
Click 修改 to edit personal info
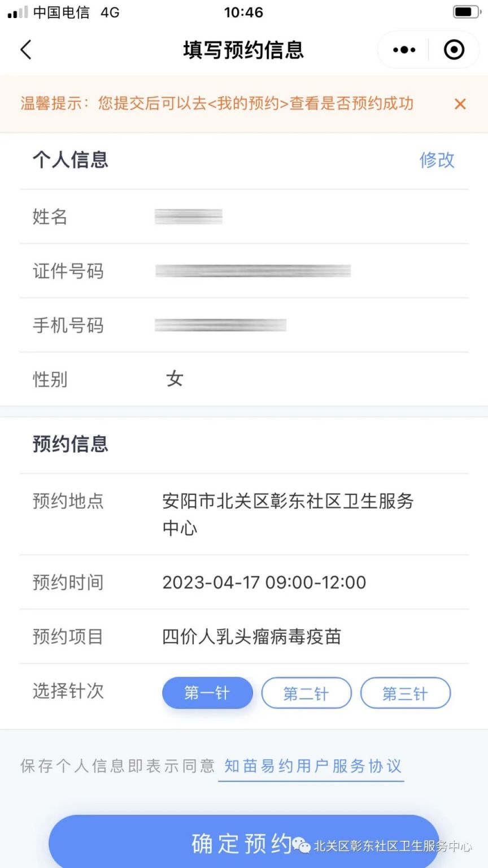pos(437,160)
